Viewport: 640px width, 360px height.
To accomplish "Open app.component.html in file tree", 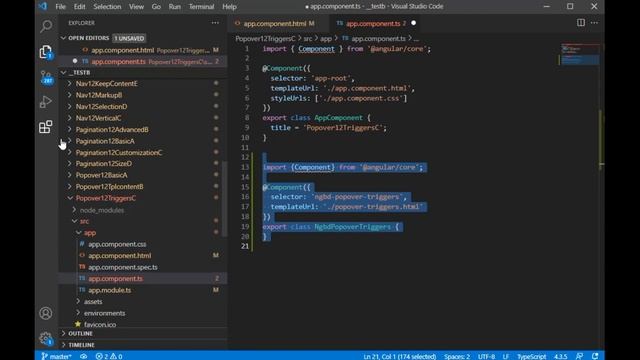I will click(120, 256).
